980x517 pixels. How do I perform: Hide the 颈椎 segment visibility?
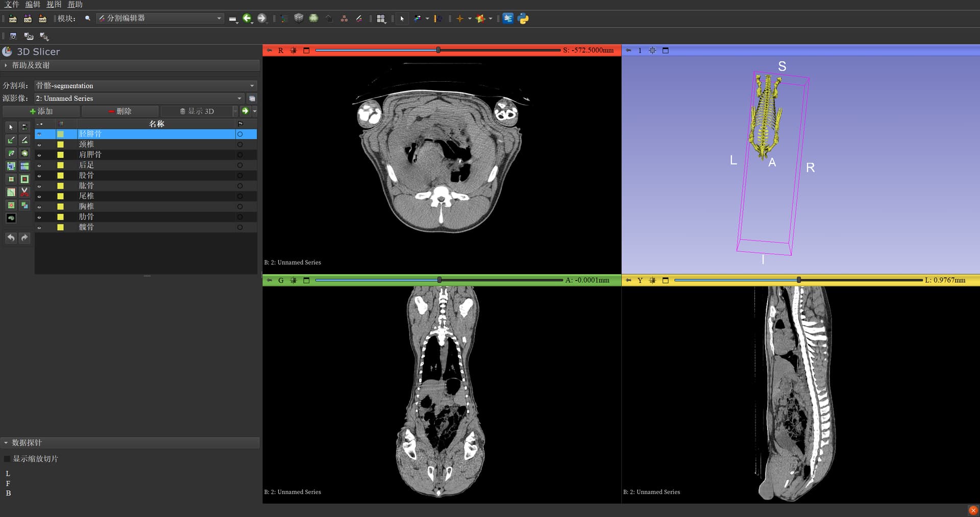point(39,145)
